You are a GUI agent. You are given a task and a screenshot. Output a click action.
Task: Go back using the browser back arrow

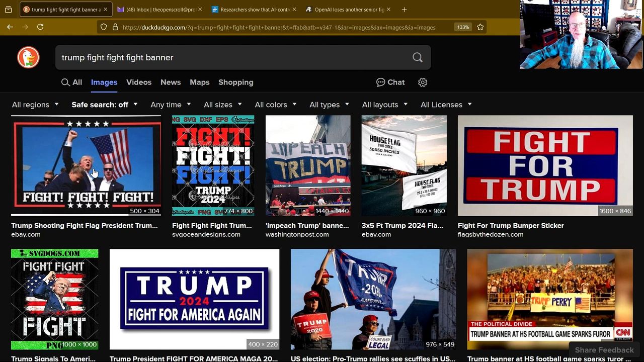(10, 27)
